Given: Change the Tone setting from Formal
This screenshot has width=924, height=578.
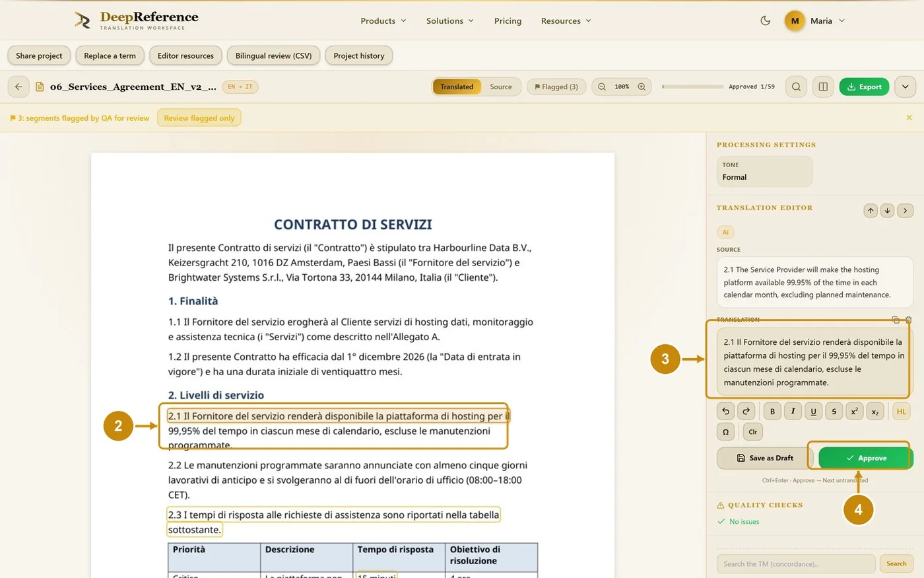Looking at the screenshot, I should tap(764, 172).
